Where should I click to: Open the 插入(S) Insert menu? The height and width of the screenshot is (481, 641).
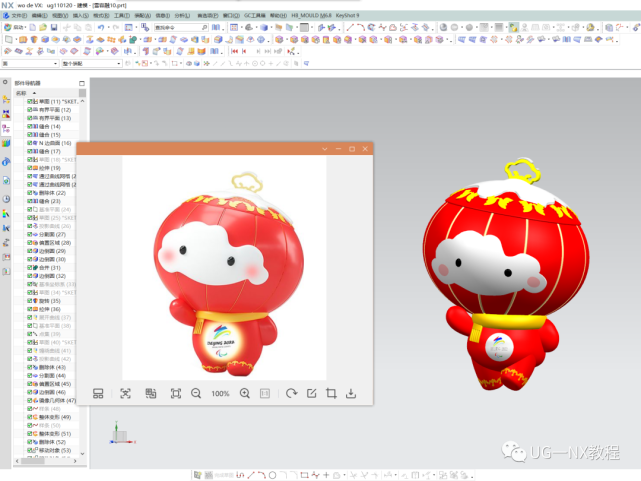(x=81, y=16)
